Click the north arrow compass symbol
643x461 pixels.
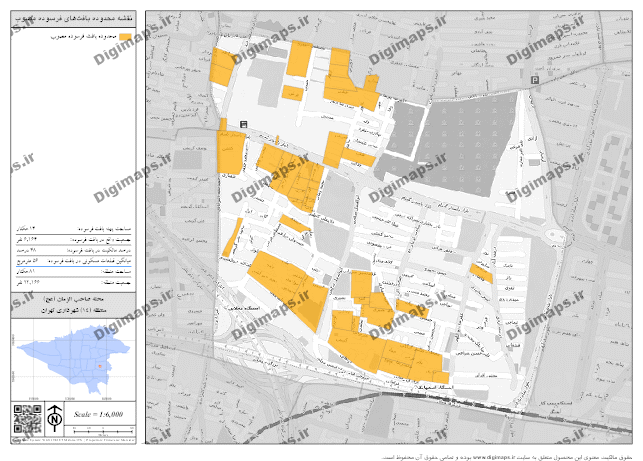coord(55,414)
